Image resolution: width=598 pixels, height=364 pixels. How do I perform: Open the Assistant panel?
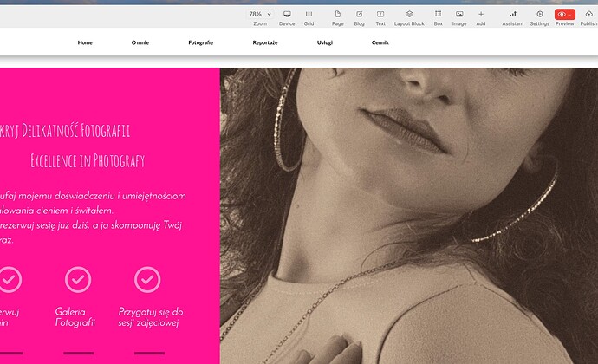512,15
